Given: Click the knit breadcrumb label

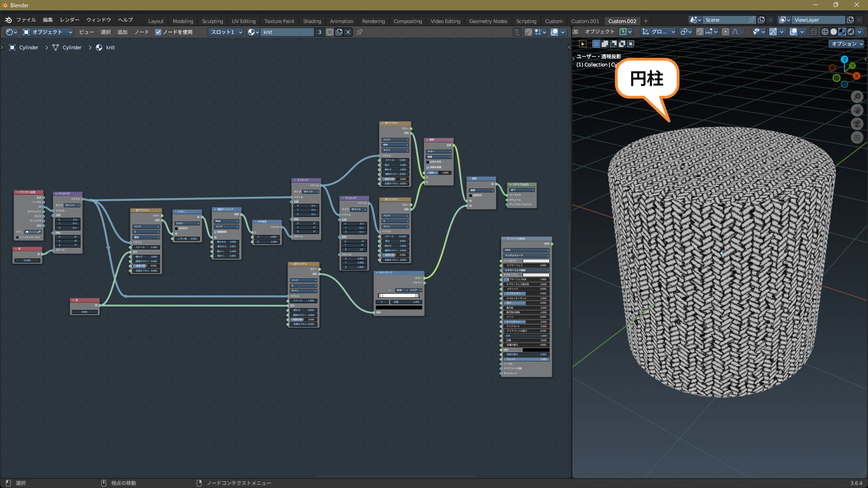Looking at the screenshot, I should point(110,47).
